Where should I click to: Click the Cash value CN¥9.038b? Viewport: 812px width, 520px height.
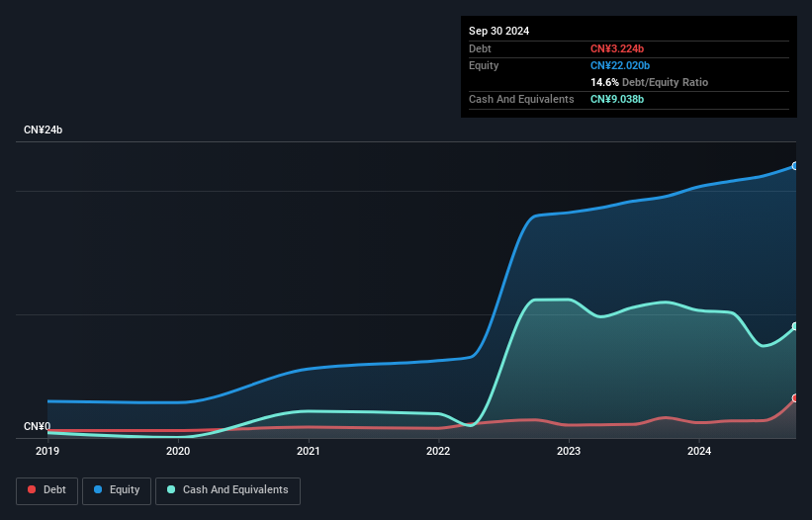617,99
